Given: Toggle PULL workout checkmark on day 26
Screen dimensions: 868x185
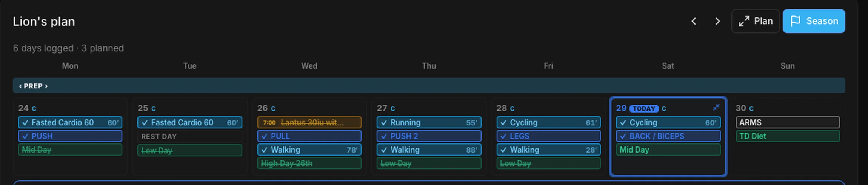Looking at the screenshot, I should [x=265, y=136].
